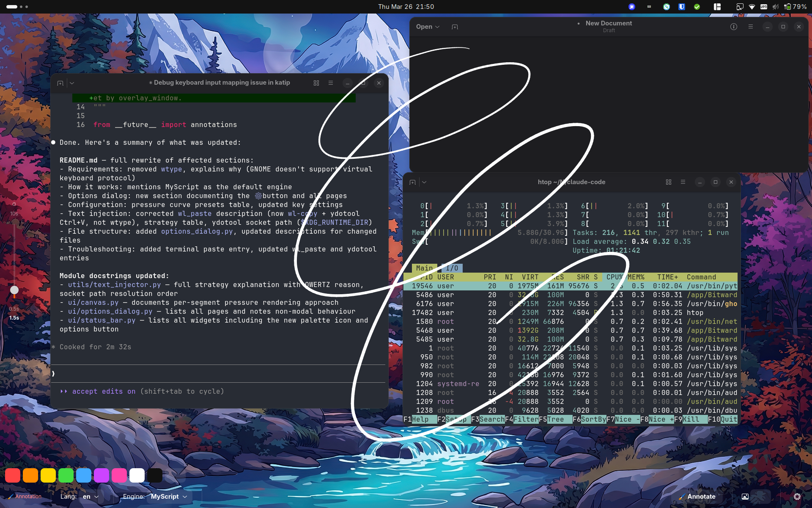Toggle the mode selector next to the image icon
This screenshot has width=812, height=508.
click(761, 497)
